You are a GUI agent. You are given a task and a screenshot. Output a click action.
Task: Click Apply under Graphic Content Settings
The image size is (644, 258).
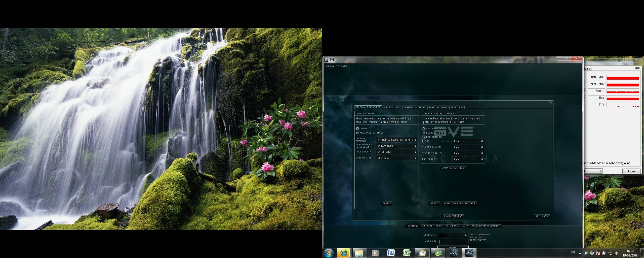[x=434, y=203]
